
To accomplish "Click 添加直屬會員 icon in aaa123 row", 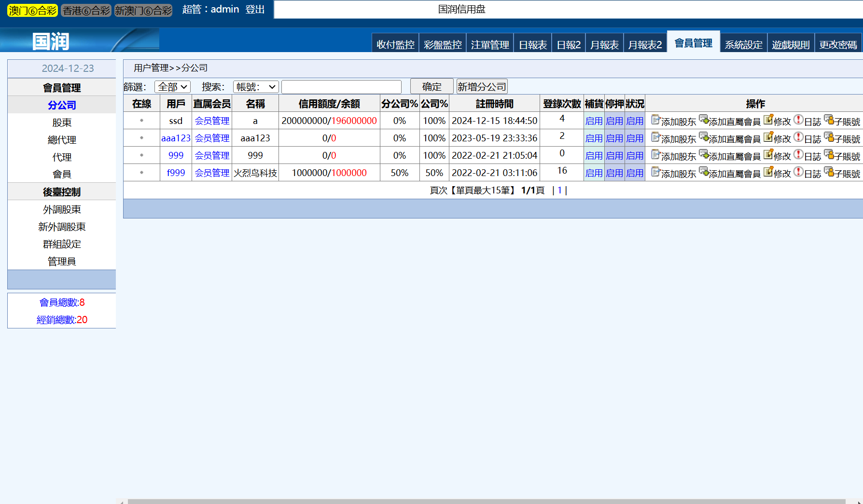I will pos(704,137).
